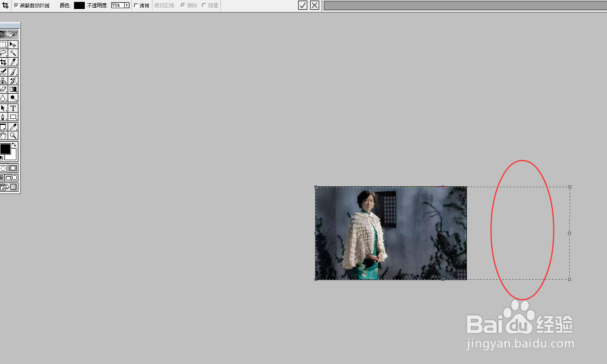Switch to Standard Mode editing
This screenshot has width=607, height=364.
coord(3,168)
